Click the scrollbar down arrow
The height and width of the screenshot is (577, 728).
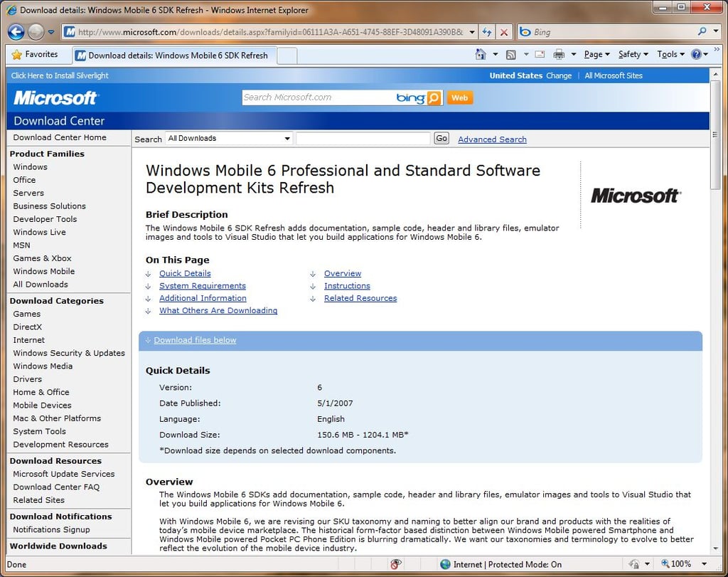[715, 549]
